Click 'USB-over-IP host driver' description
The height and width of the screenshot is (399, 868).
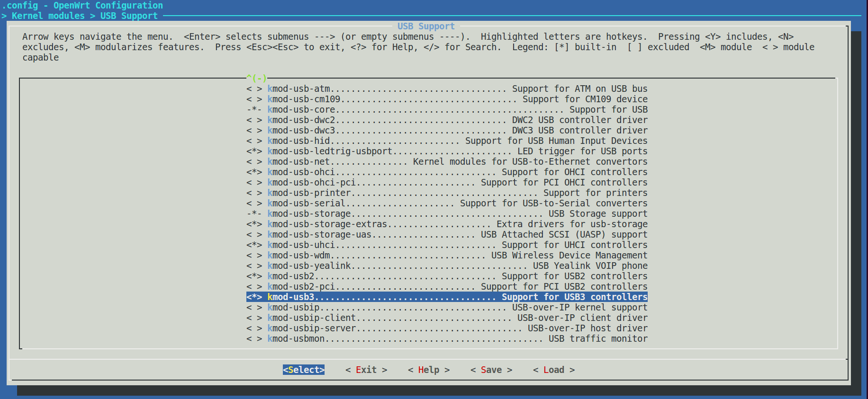coord(588,328)
